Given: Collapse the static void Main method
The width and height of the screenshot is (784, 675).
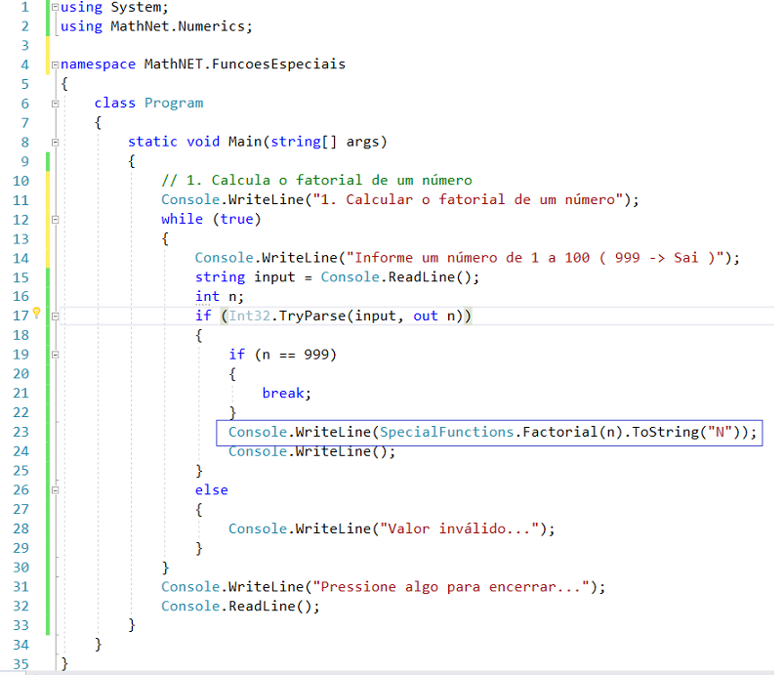Looking at the screenshot, I should 55,142.
